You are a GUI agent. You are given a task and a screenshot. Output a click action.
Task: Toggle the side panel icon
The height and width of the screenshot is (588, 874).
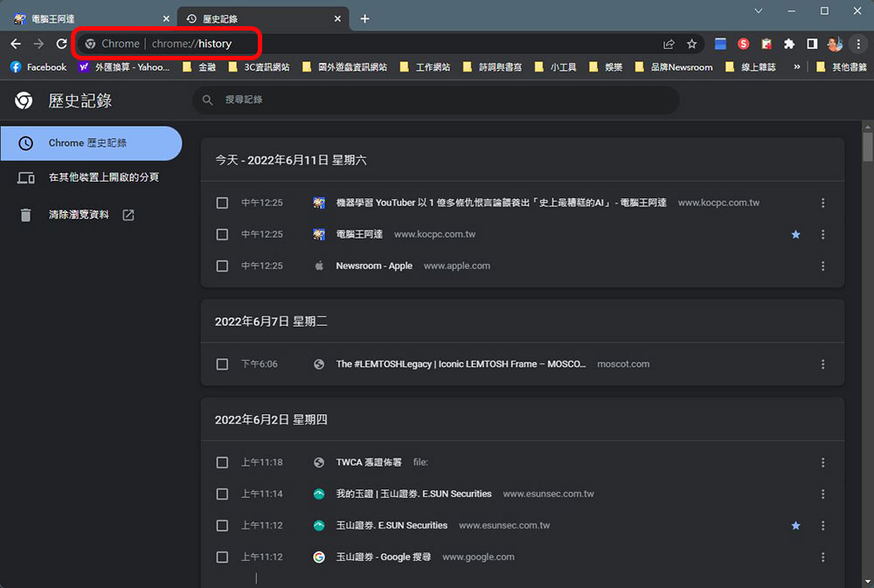click(812, 44)
